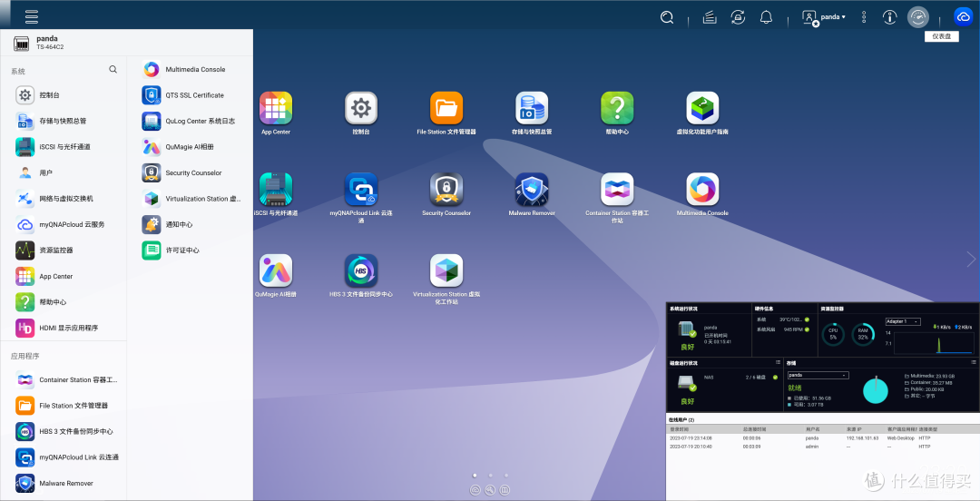Launch File Station desktop shortcut
Viewport: 980px width, 501px height.
pyautogui.click(x=446, y=108)
